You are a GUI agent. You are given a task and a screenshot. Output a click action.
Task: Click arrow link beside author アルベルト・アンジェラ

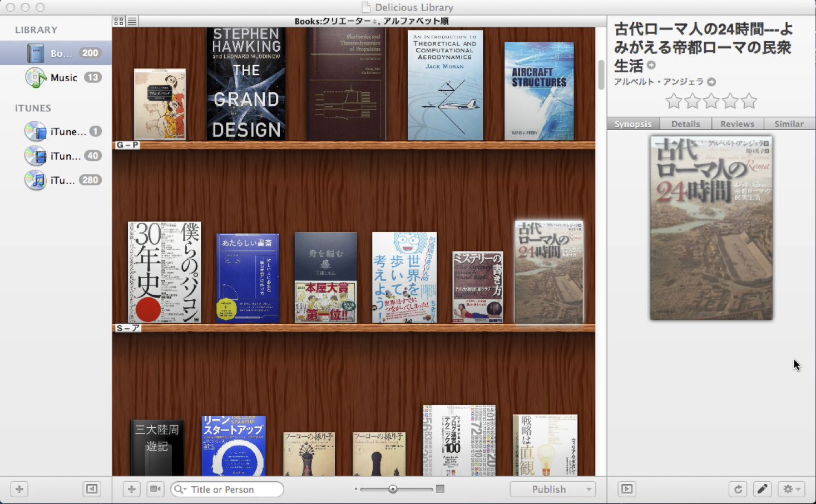[711, 82]
